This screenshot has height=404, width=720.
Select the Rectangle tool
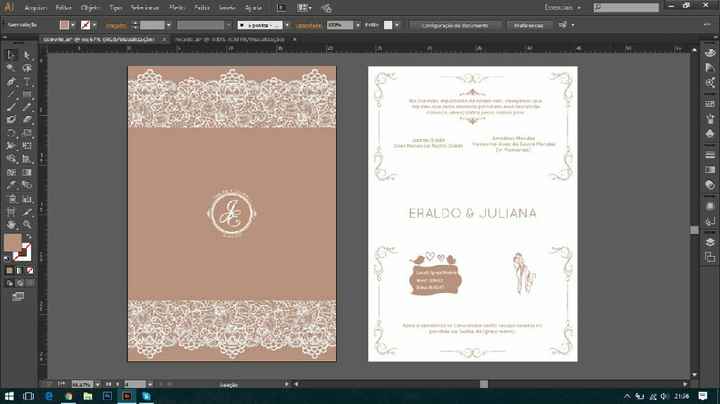[27, 95]
